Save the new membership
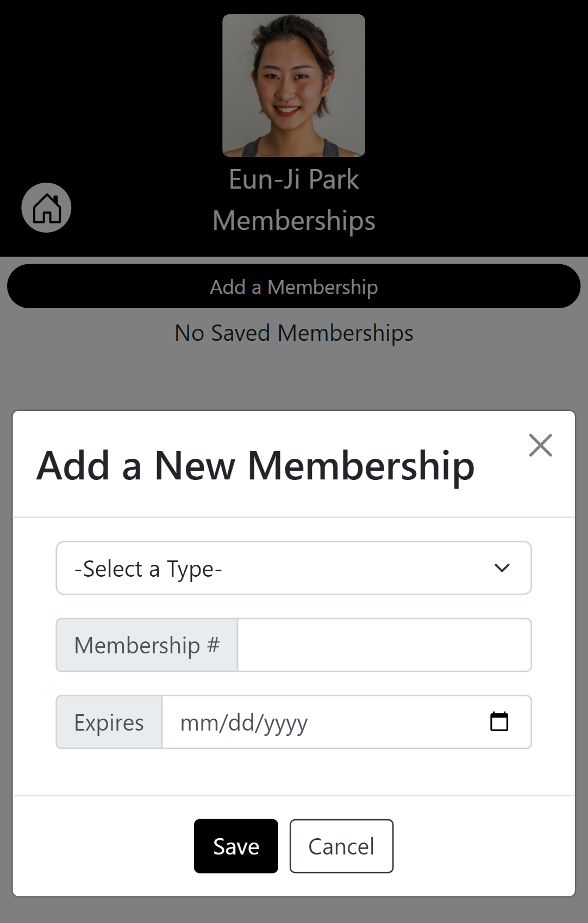 [x=236, y=846]
